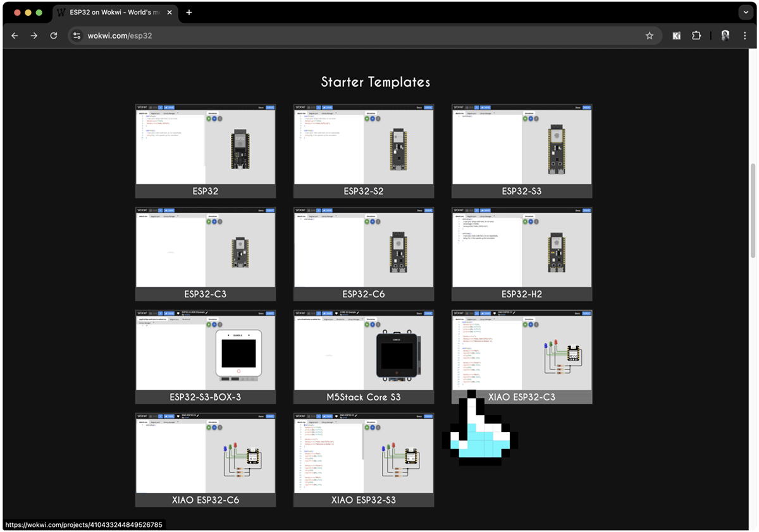Click the XIAO ESP32-C6 template label
This screenshot has height=532, width=759.
(x=206, y=500)
